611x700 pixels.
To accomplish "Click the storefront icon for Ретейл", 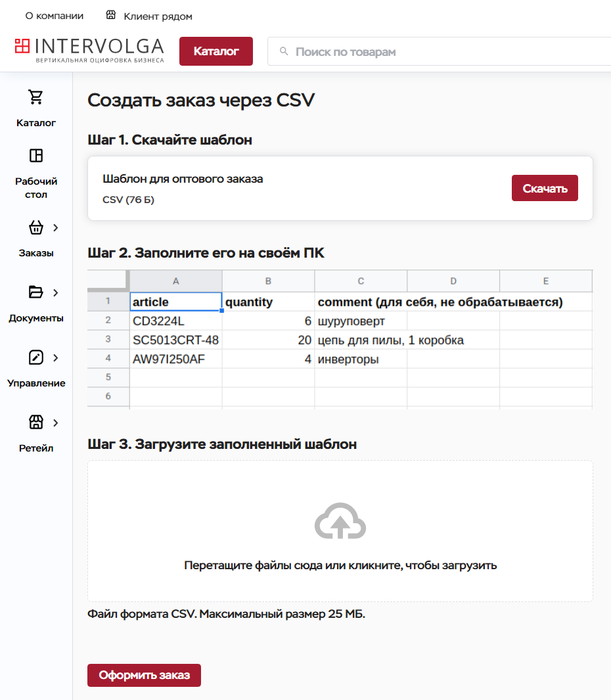I will 35,422.
